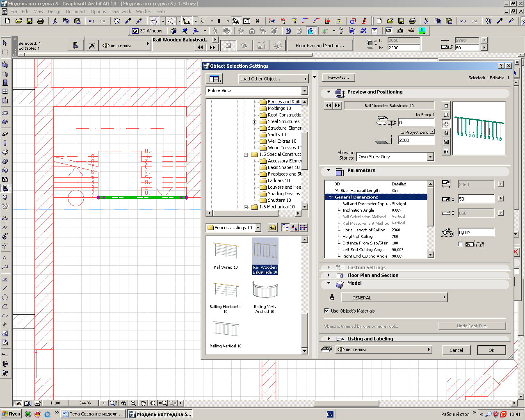Select the Label tool in the toolbox
Image resolution: width=525 pixels, height=420 pixels.
click(x=5, y=267)
